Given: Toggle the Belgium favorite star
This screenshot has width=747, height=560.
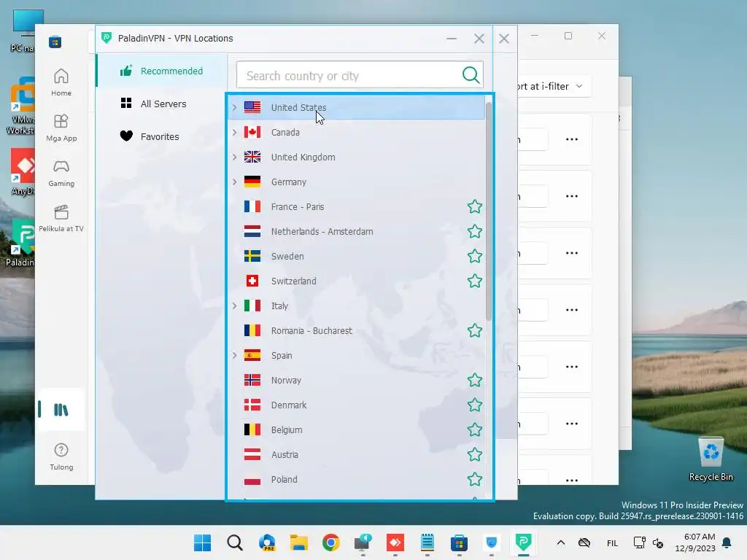Looking at the screenshot, I should click(x=474, y=429).
